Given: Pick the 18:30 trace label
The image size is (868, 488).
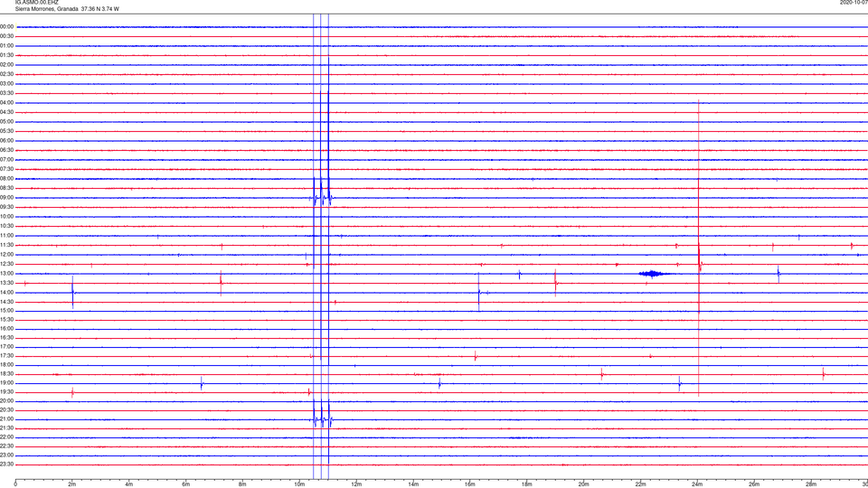Looking at the screenshot, I should pos(6,374).
